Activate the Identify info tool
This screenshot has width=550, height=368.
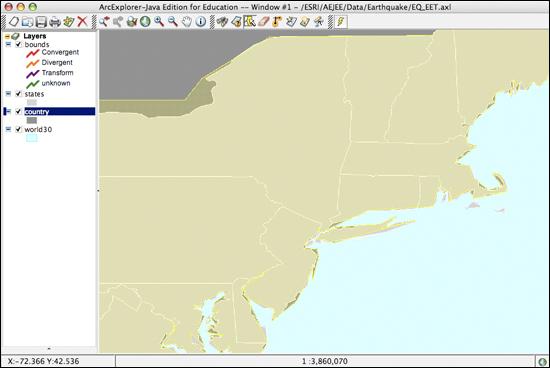[x=201, y=22]
